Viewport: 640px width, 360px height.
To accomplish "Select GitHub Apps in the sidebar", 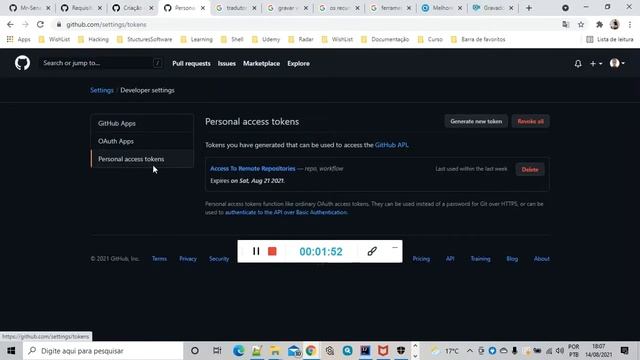I will (x=142, y=123).
